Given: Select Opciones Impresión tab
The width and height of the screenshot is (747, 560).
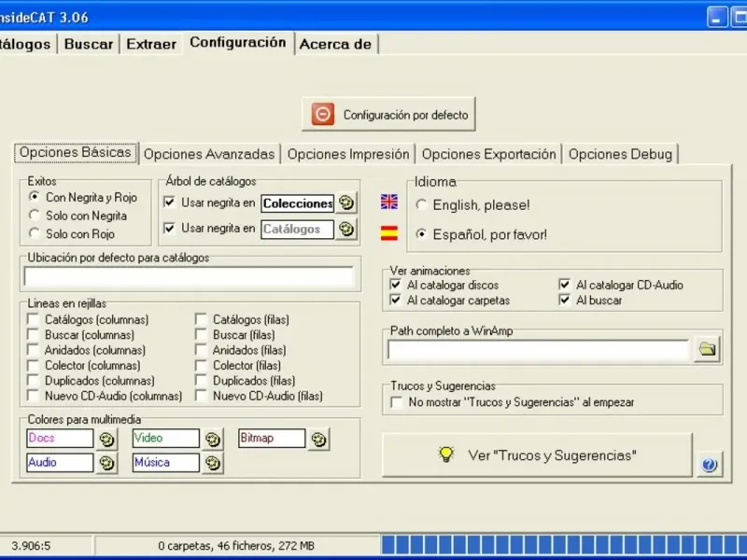Looking at the screenshot, I should 348,154.
